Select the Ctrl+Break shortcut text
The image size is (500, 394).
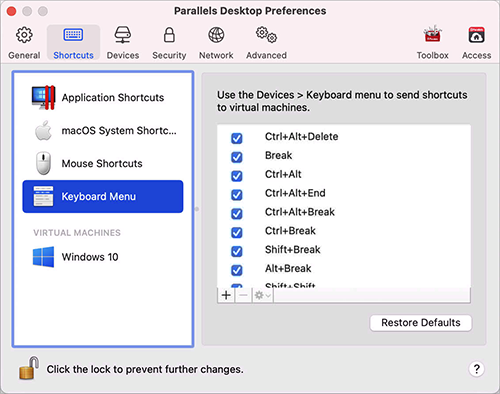290,231
